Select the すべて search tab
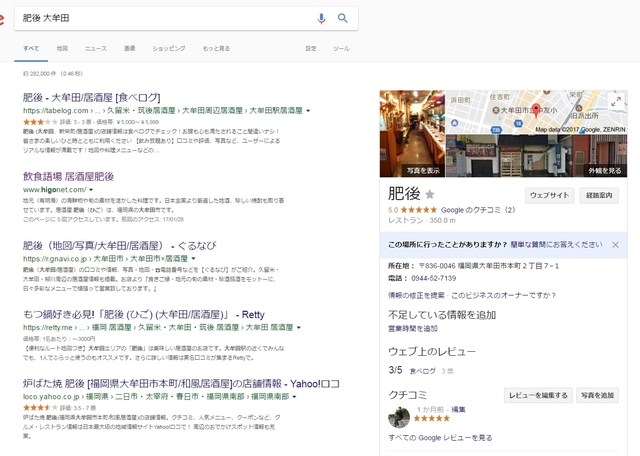The image size is (640, 456). coord(31,48)
